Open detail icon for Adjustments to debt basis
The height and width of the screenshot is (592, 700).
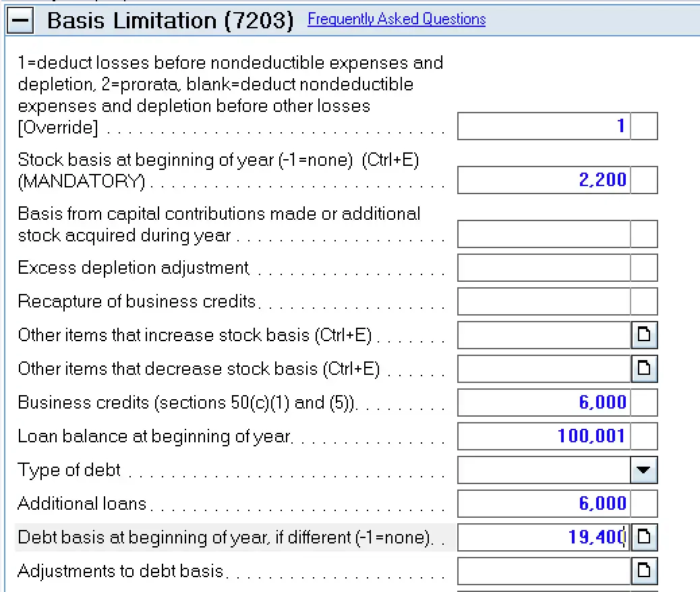pyautogui.click(x=644, y=571)
